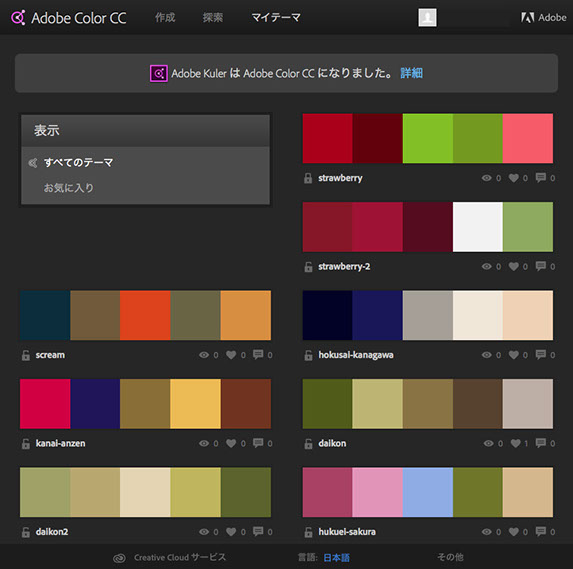Click the yellow swatch in kanai-anzen
573x569 pixels.
195,403
